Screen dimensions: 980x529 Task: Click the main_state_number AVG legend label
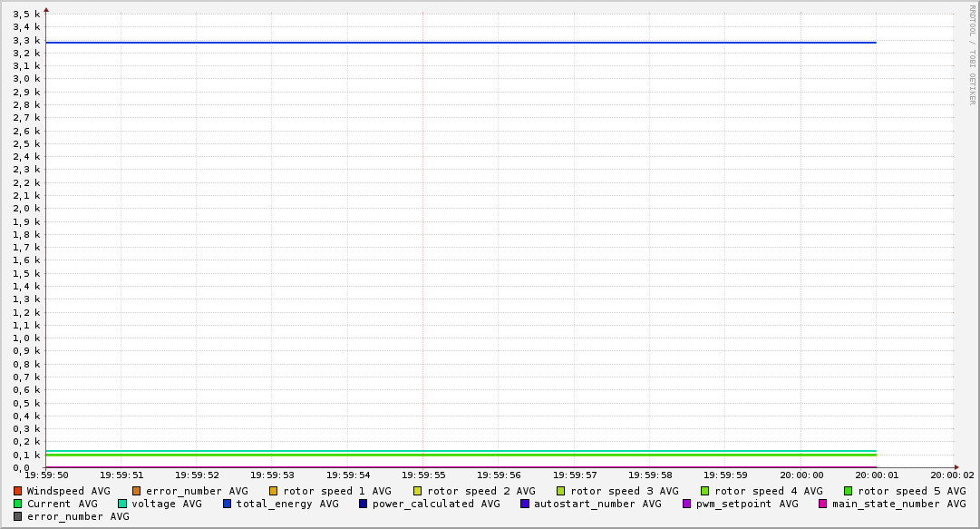(898, 504)
